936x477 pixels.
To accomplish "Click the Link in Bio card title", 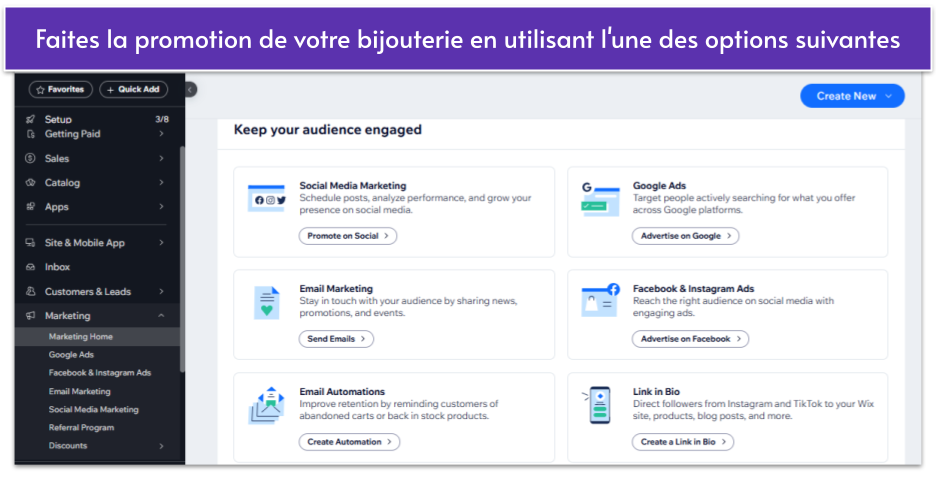I will tap(656, 392).
